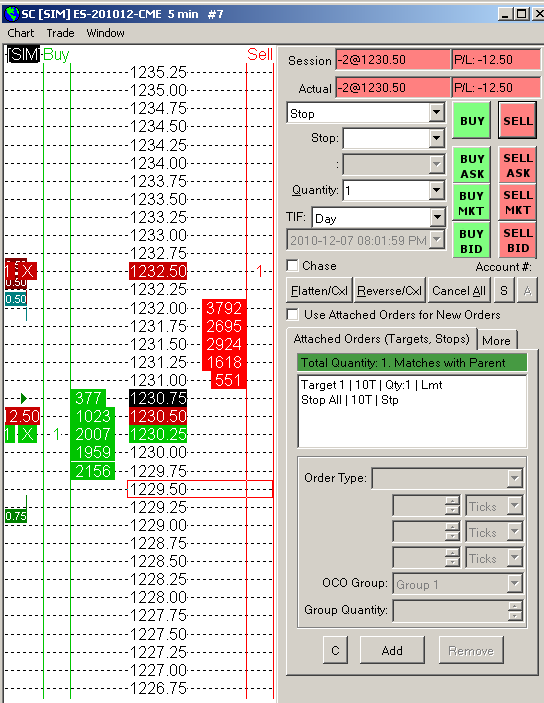Click the Flatten/Cxl button
The width and height of the screenshot is (544, 703).
[319, 291]
